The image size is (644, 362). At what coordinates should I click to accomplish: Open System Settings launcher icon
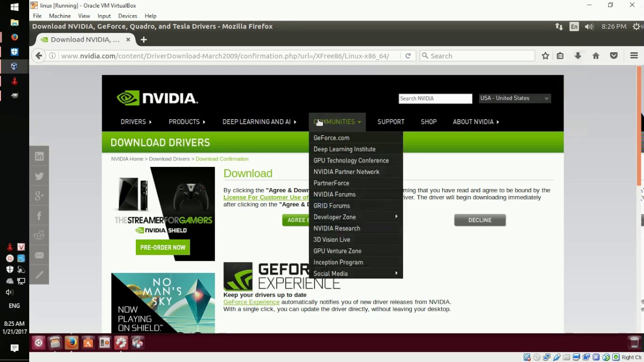click(x=121, y=343)
